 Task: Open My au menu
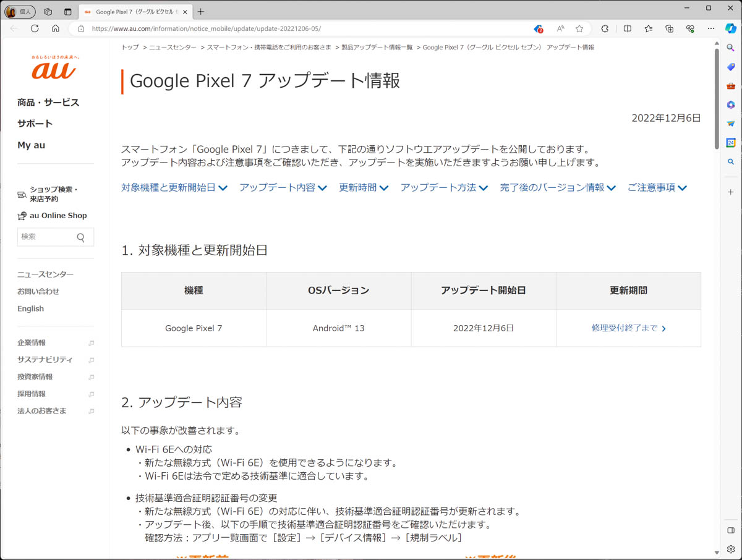31,145
